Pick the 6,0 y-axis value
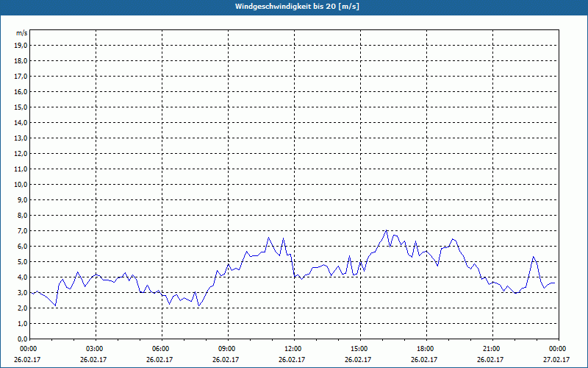The width and height of the screenshot is (588, 368). click(x=22, y=247)
